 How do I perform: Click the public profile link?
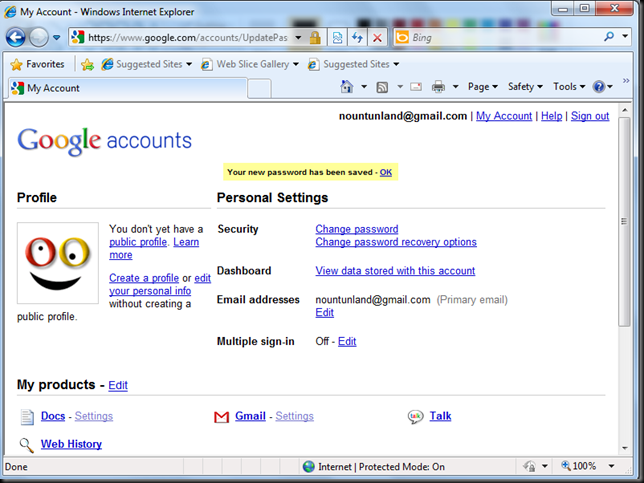click(x=138, y=242)
